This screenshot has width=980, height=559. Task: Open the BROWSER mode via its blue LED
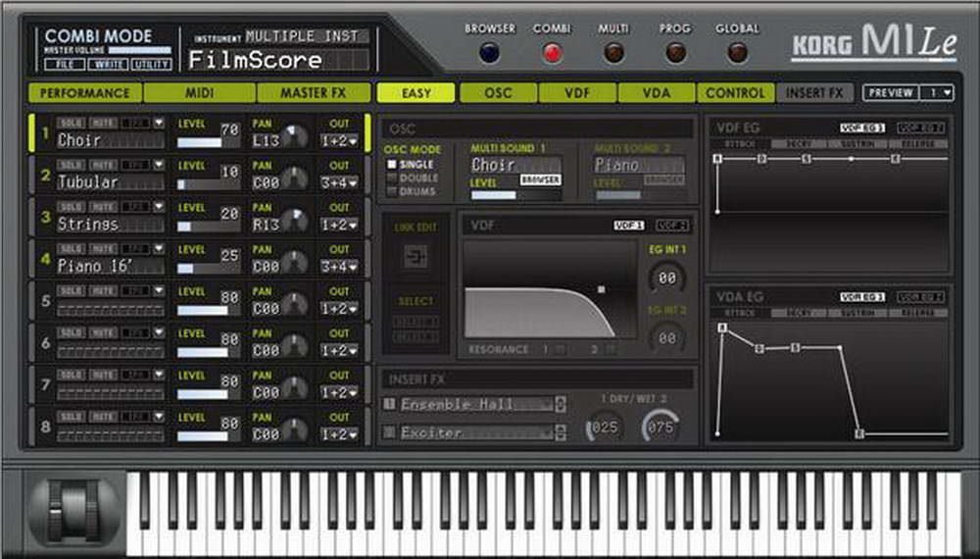coord(489,53)
